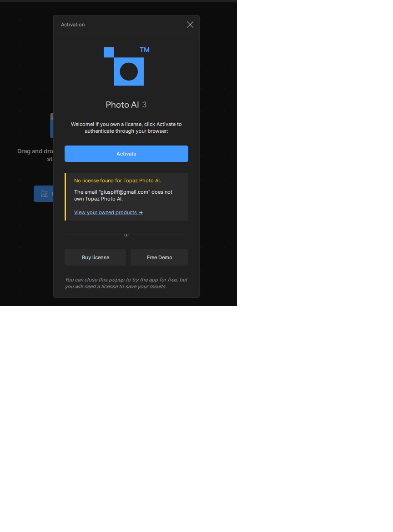Select the 'No license found for Topaz Photo AI.' warning text
Screen dimensions: 393x532
[117, 181]
